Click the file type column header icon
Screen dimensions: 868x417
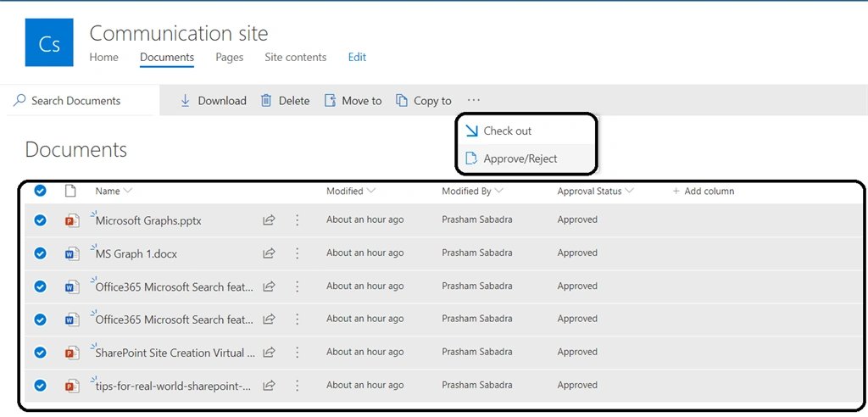tap(70, 191)
